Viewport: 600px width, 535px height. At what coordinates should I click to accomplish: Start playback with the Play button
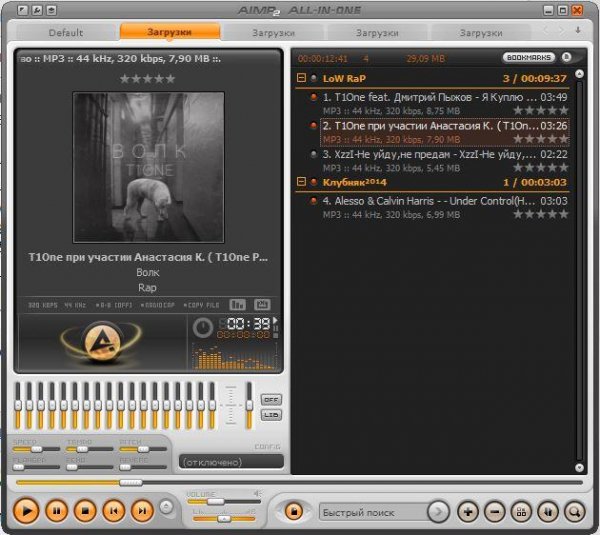coord(26,510)
